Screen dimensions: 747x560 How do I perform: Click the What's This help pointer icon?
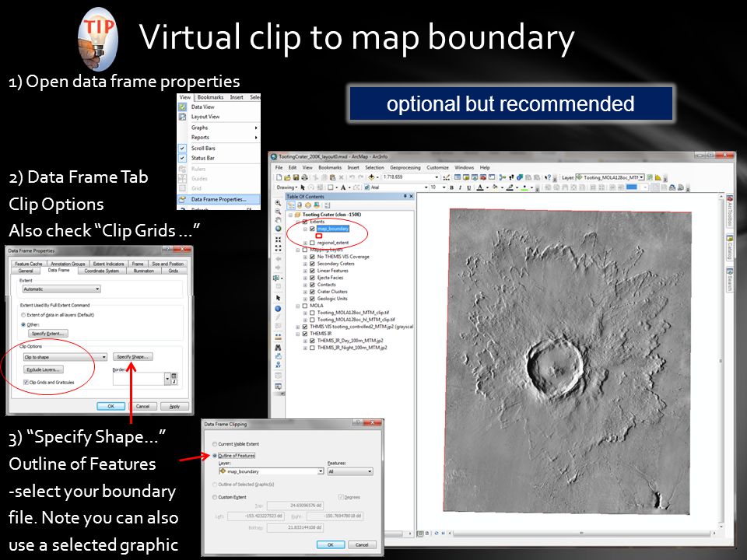547,177
